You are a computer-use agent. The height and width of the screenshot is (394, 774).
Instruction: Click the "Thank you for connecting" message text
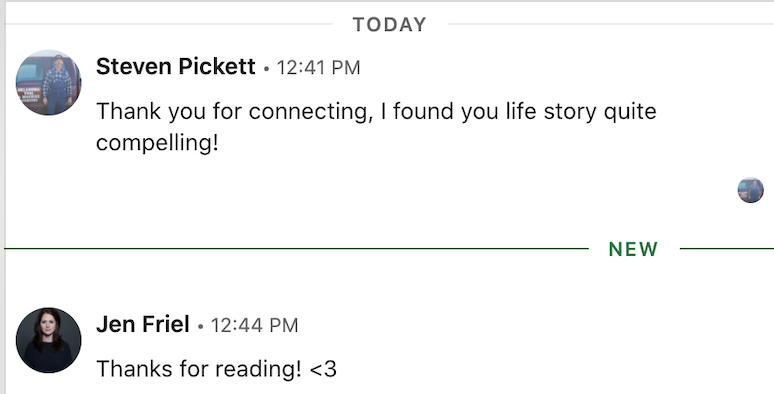tap(376, 127)
